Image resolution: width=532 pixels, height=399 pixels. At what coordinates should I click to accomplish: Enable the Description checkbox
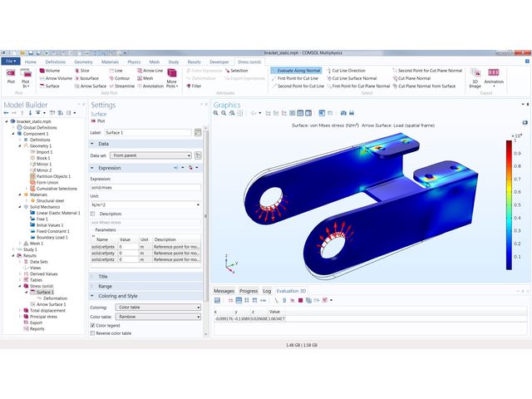point(94,214)
